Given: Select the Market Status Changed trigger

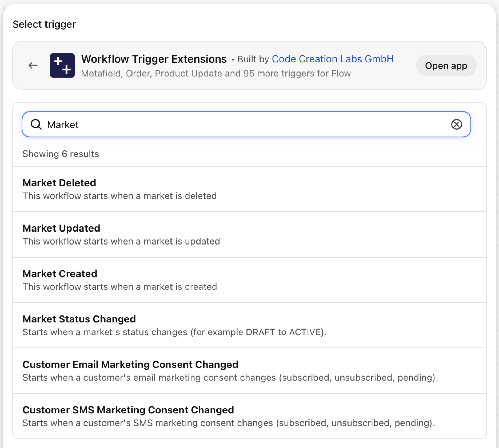Looking at the screenshot, I should click(x=249, y=325).
